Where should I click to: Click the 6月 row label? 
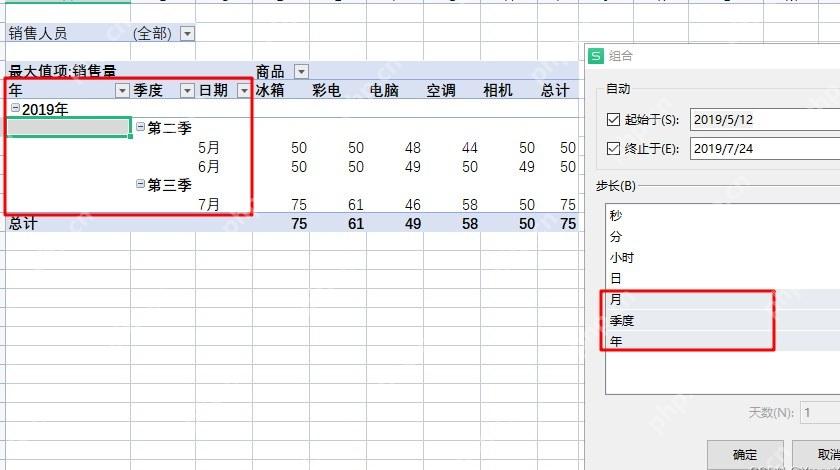[x=208, y=167]
